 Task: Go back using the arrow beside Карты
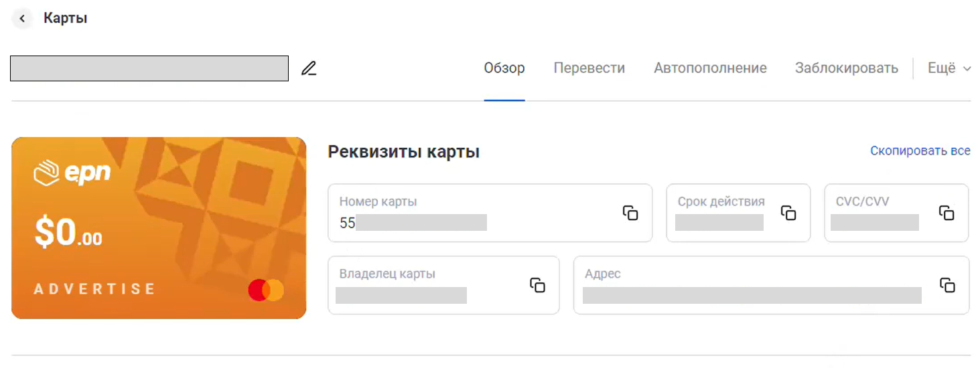coord(22,19)
